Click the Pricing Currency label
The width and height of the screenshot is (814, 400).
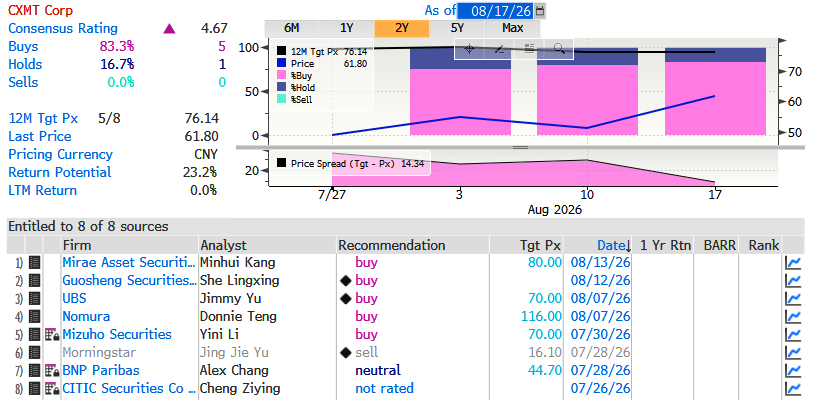pos(61,155)
